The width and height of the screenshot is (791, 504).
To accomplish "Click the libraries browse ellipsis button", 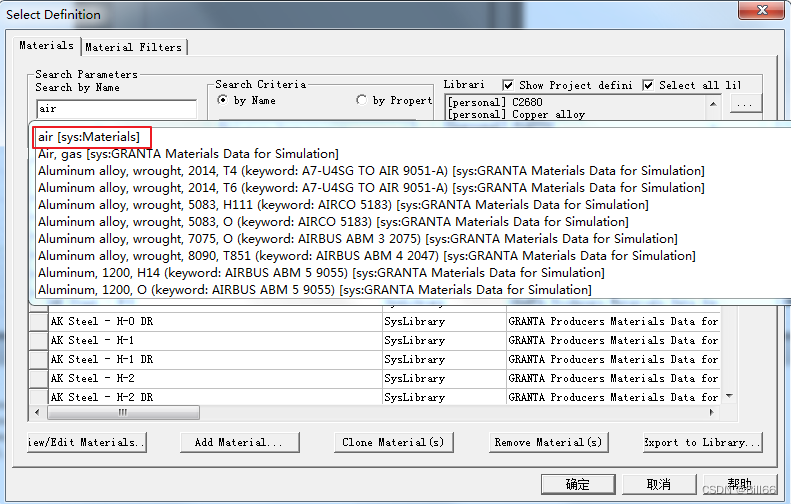I will click(x=745, y=104).
